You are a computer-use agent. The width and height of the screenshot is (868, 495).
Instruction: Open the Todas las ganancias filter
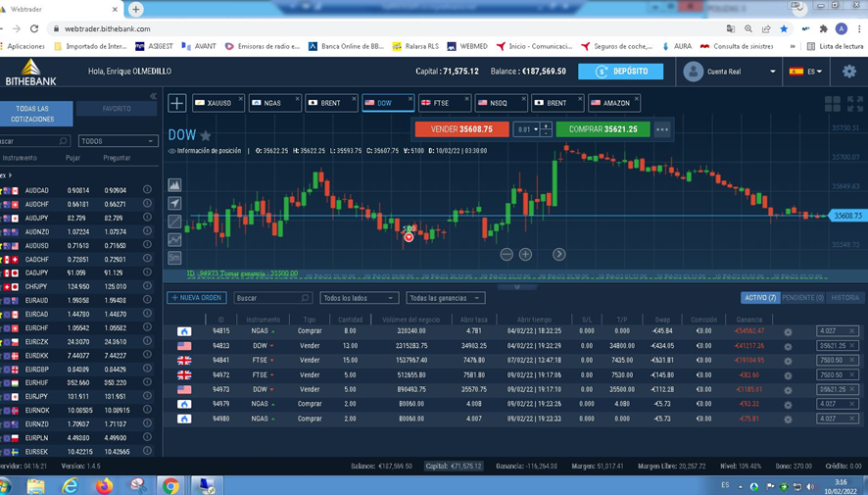point(445,298)
